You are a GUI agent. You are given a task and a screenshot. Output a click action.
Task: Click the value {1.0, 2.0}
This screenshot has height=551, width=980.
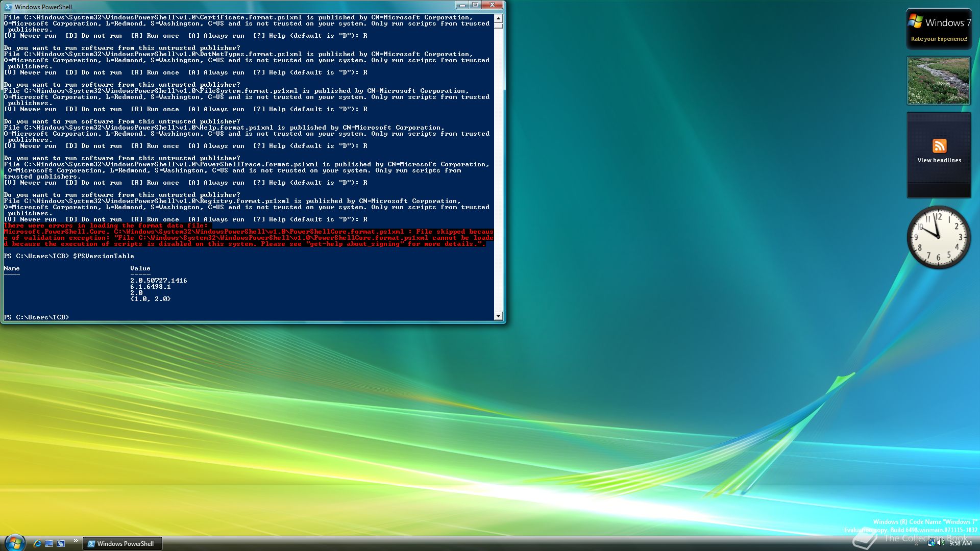click(151, 299)
